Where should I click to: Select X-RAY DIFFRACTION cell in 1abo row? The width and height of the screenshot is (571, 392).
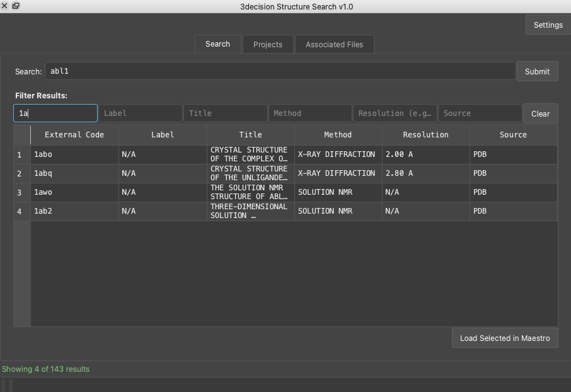click(x=338, y=154)
